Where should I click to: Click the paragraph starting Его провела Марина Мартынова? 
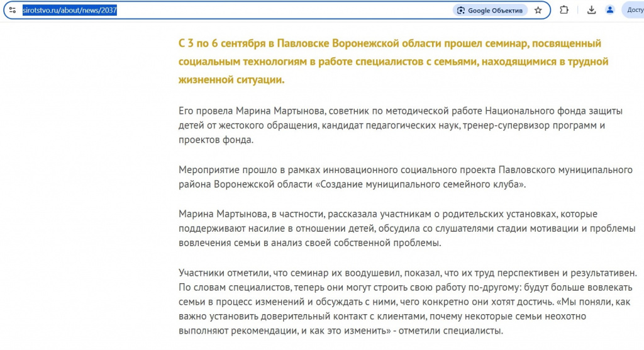pos(401,125)
